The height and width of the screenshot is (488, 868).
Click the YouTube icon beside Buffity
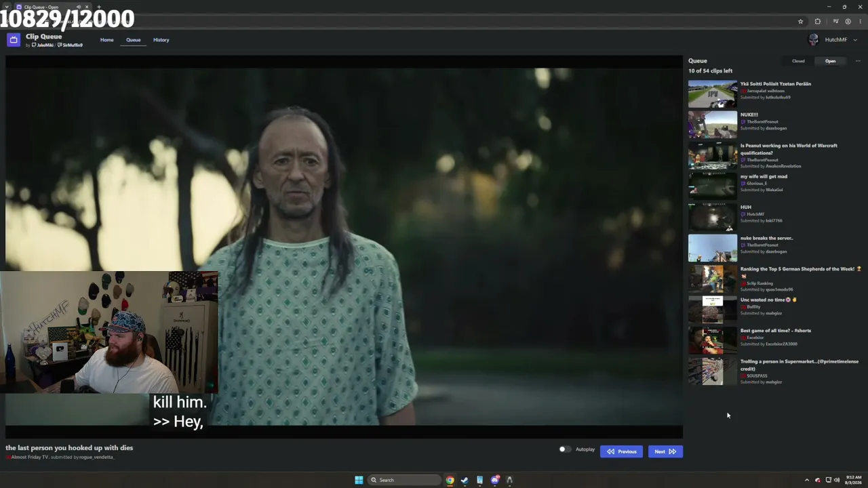(743, 307)
